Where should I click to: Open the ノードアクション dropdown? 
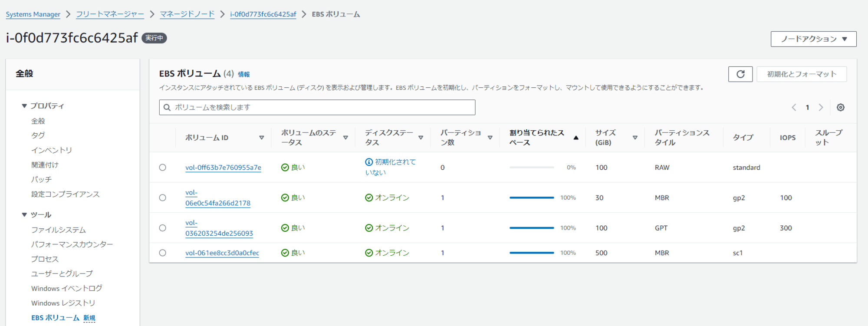[813, 39]
